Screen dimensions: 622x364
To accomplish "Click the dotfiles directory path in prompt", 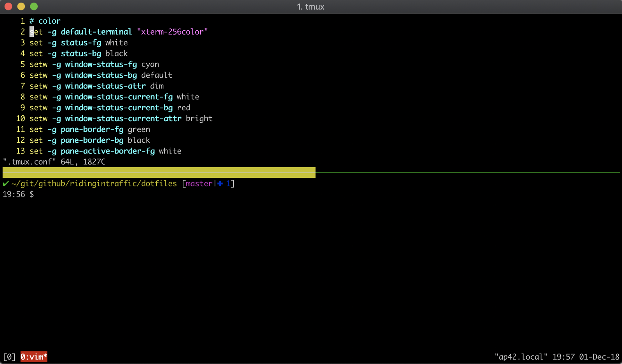I will click(x=94, y=183).
